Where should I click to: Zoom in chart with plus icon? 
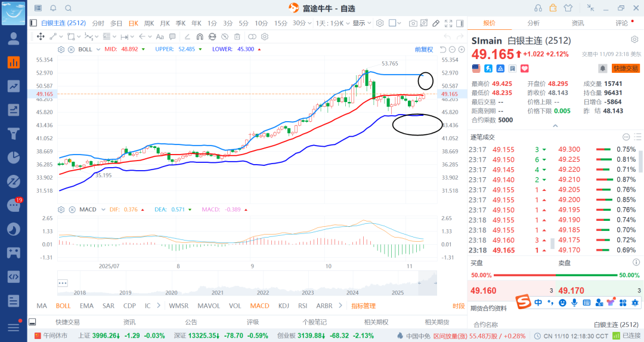(462, 50)
